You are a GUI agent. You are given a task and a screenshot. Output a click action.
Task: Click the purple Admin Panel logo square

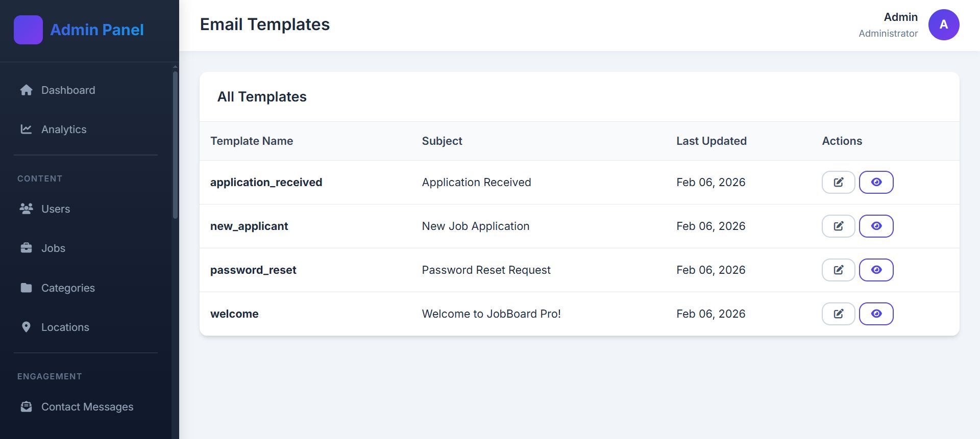tap(28, 30)
